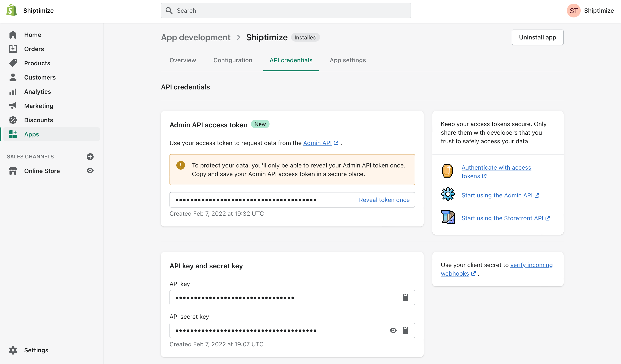Click the yellow warning exclamation icon
Screen dimensions: 621x364
pyautogui.click(x=181, y=165)
